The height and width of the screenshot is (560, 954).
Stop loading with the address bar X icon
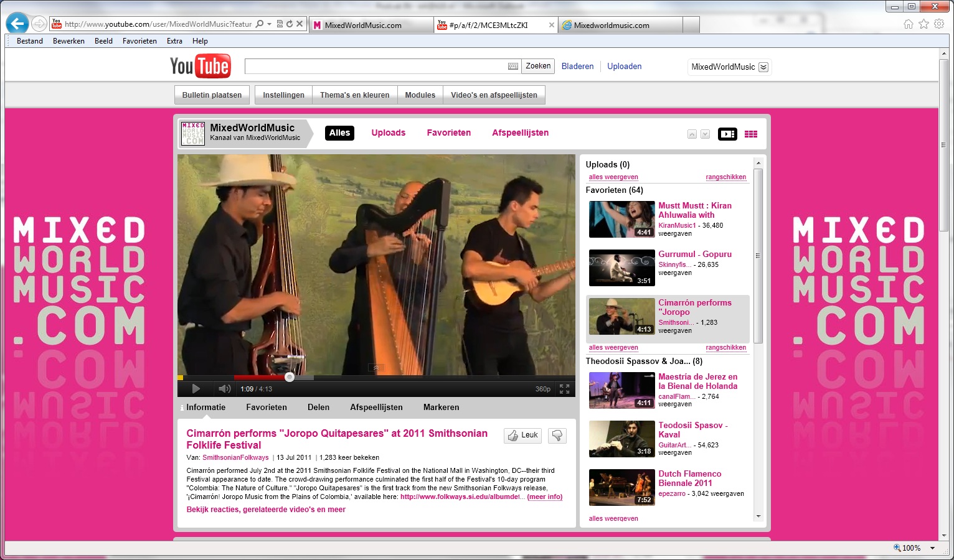coord(300,24)
